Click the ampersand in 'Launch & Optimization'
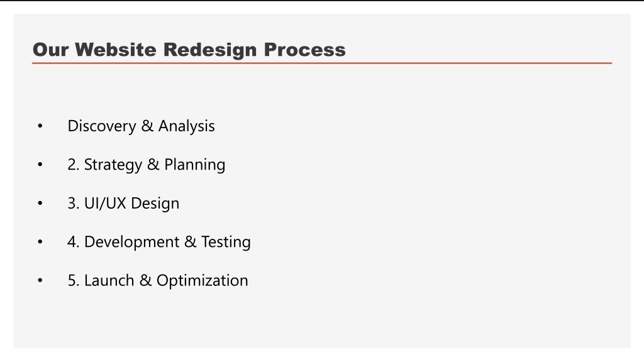This screenshot has height=362, width=644. [145, 280]
